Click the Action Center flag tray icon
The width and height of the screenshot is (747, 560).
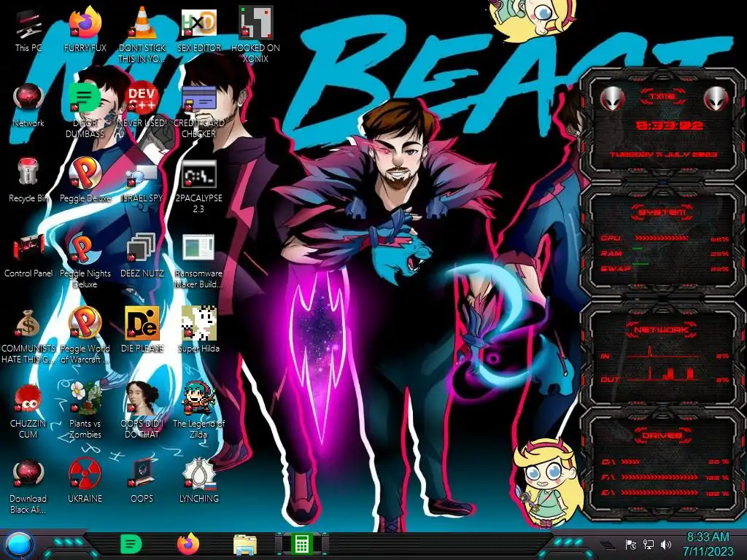point(631,544)
